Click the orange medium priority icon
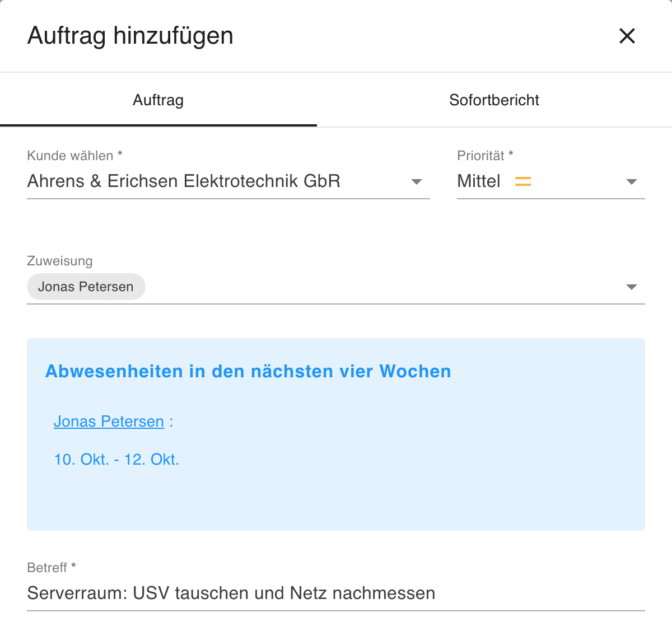The image size is (672, 627). click(x=523, y=181)
